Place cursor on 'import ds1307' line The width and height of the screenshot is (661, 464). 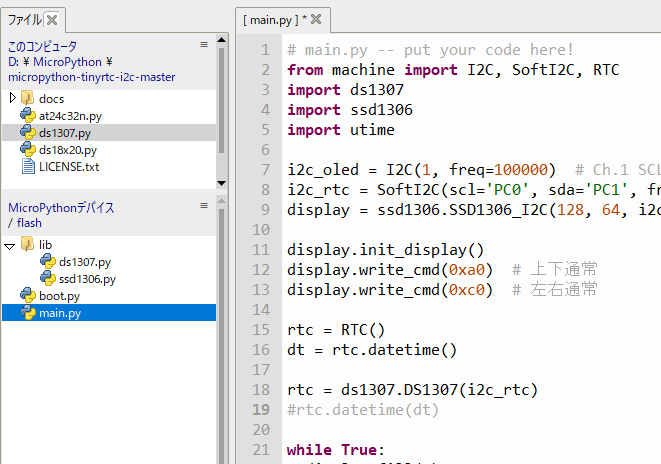(345, 90)
